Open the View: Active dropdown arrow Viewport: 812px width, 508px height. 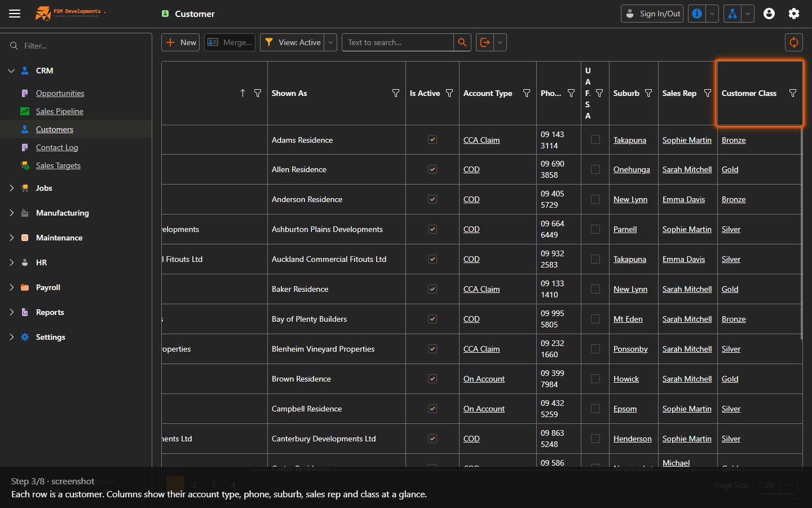click(x=331, y=42)
